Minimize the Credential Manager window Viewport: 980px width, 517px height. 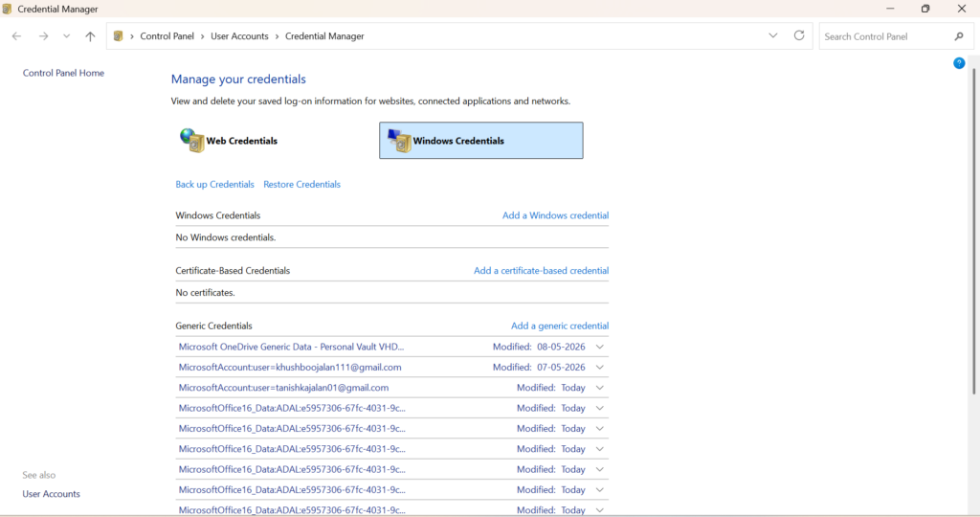click(x=890, y=9)
